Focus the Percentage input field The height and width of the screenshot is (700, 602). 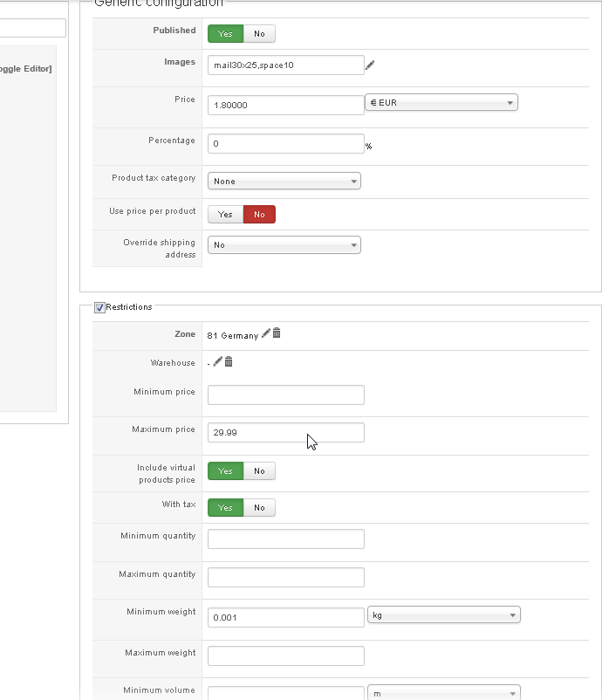point(285,143)
